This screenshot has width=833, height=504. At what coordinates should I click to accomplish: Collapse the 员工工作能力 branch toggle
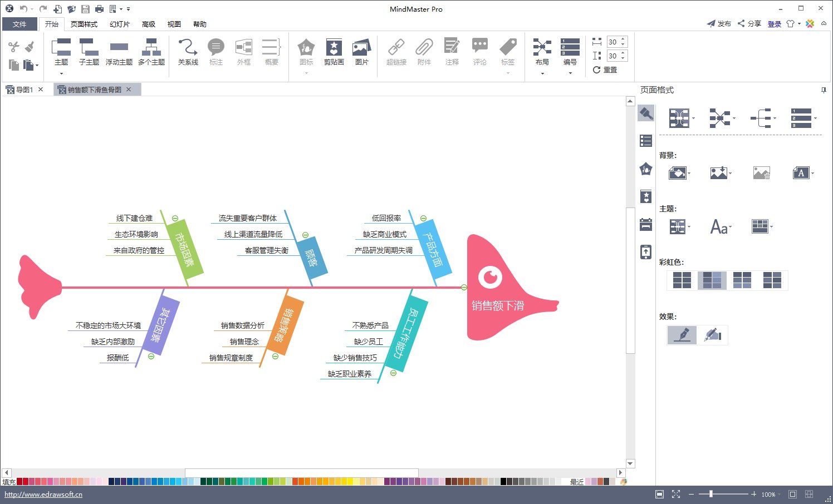393,373
